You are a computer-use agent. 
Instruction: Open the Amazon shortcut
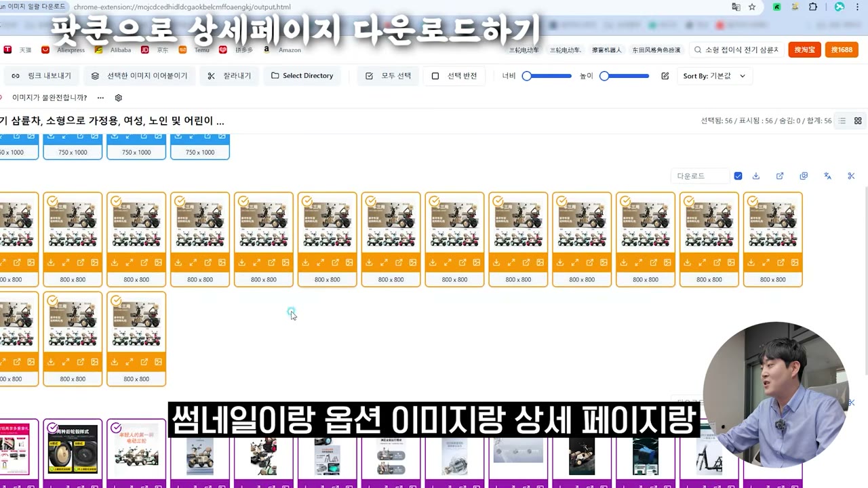point(283,49)
